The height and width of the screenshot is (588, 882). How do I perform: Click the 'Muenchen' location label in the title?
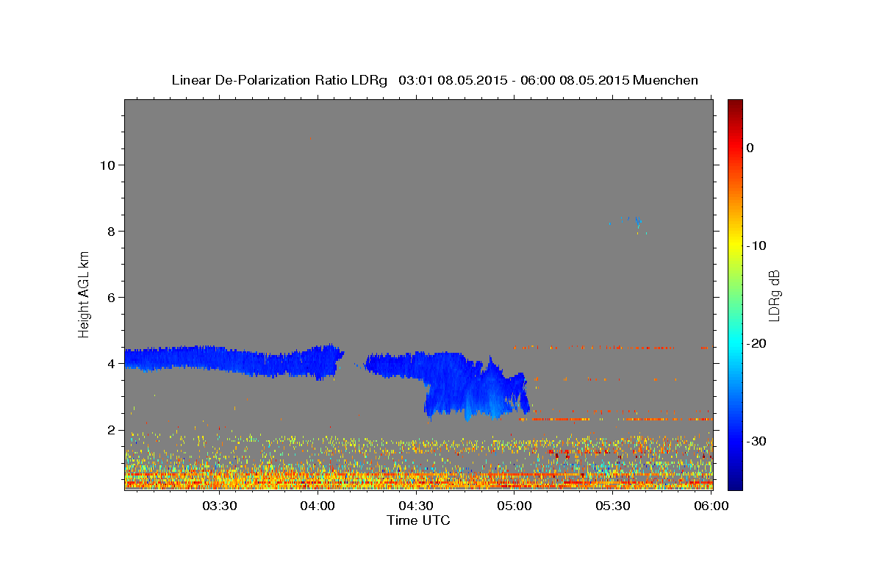(x=666, y=80)
